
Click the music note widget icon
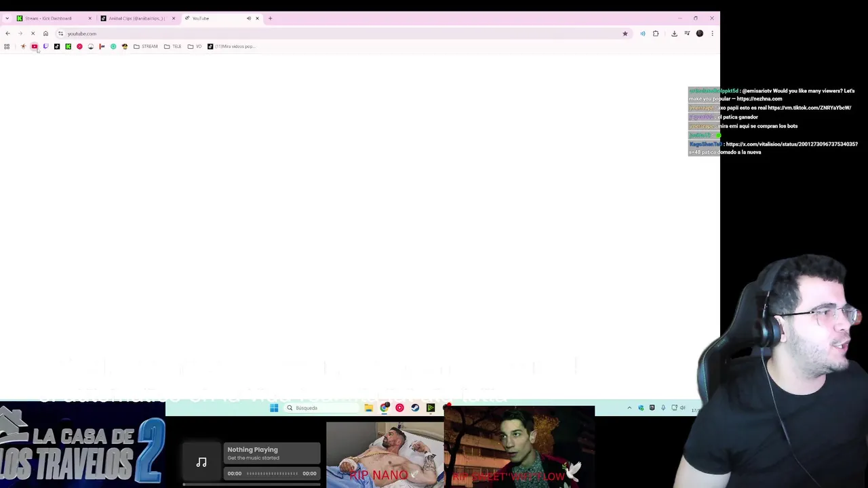pos(201,462)
